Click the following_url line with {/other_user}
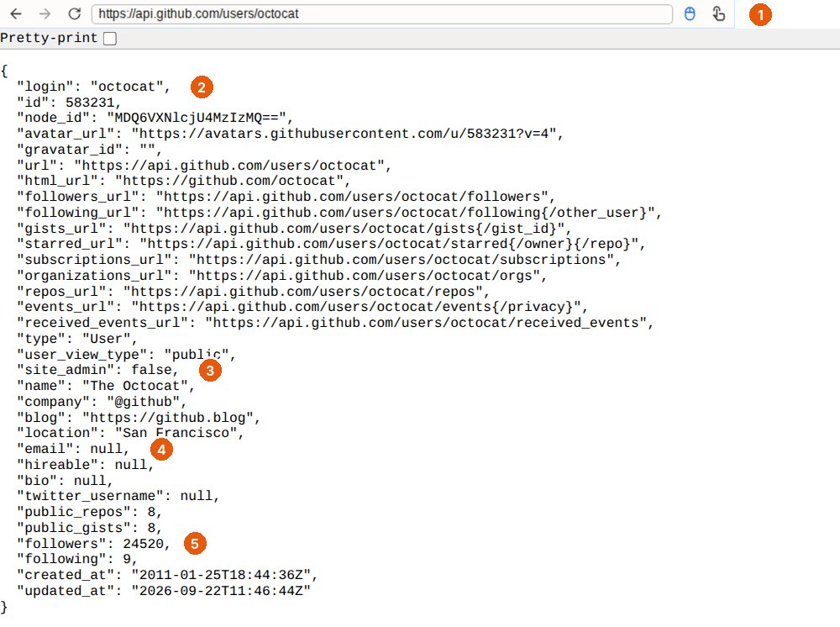 click(339, 213)
